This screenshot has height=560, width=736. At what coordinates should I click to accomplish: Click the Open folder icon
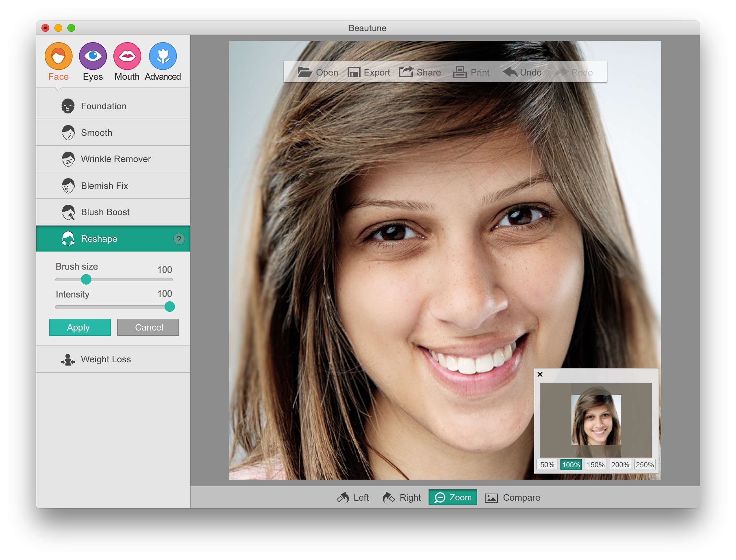coord(304,72)
